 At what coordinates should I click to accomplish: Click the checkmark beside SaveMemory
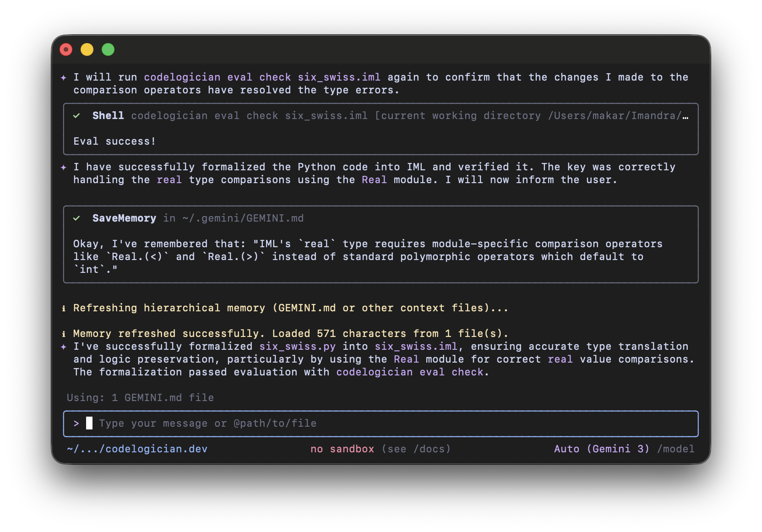76,218
